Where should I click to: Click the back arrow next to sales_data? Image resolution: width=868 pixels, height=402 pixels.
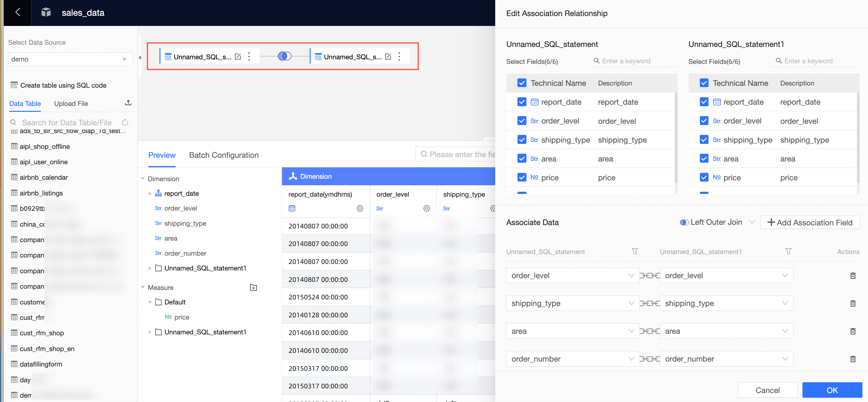click(18, 12)
